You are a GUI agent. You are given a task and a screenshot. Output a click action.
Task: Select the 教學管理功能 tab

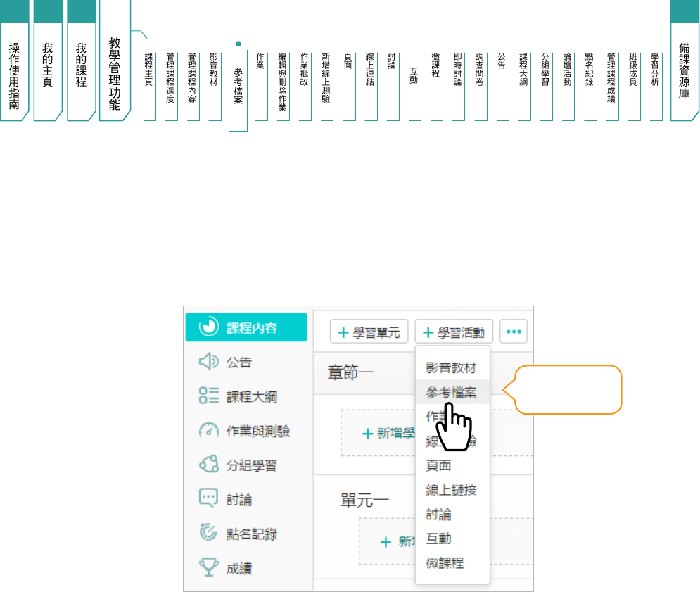pos(115,61)
